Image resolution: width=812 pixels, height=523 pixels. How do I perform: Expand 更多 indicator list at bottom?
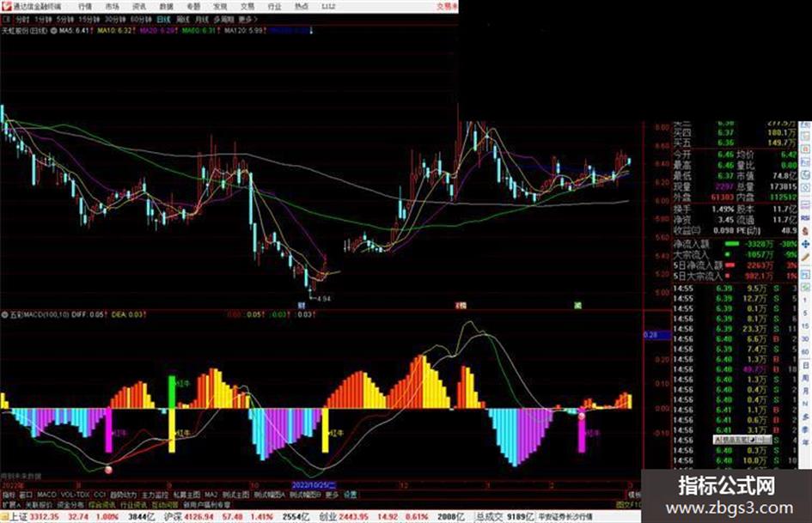332,495
